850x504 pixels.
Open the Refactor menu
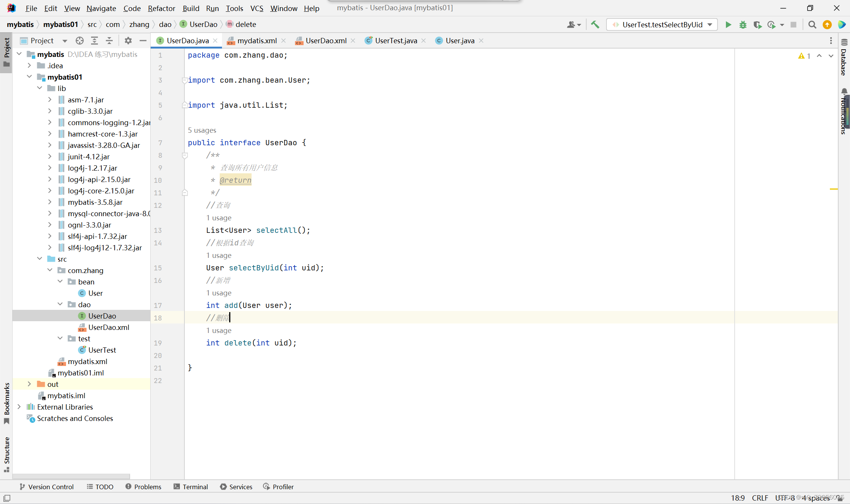(161, 8)
